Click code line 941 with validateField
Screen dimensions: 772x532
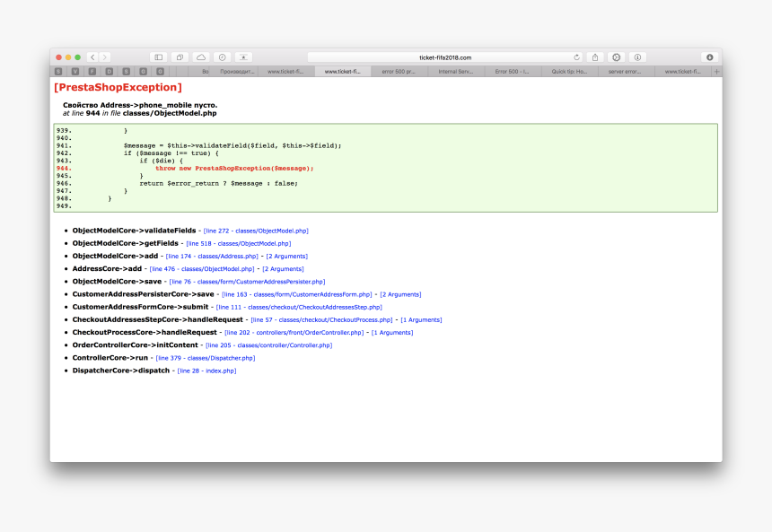[232, 145]
